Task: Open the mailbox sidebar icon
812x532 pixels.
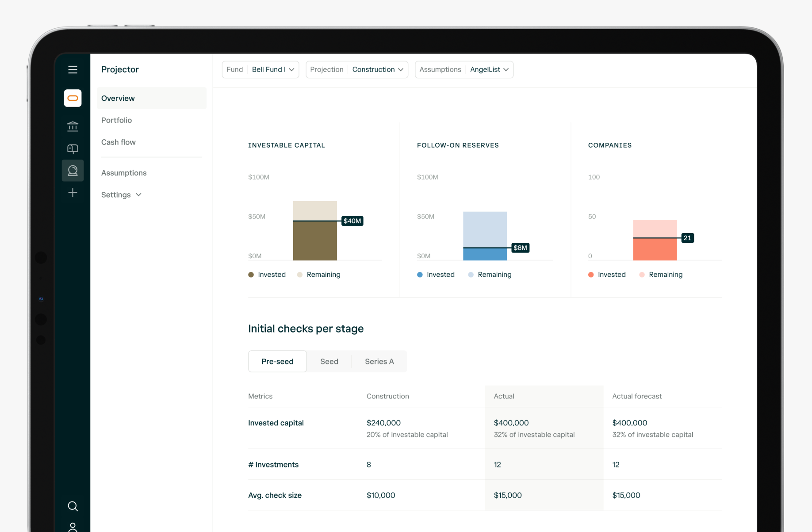Action: click(73, 149)
